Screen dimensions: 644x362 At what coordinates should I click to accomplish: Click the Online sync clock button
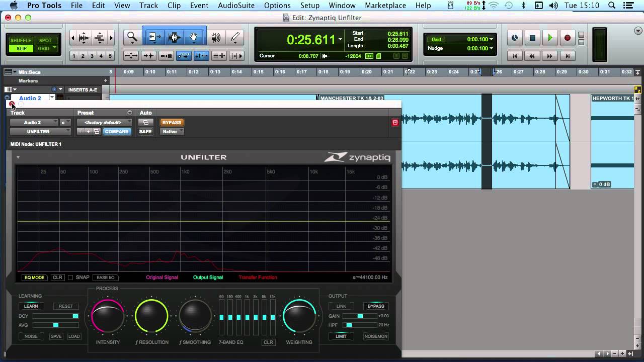tap(515, 38)
